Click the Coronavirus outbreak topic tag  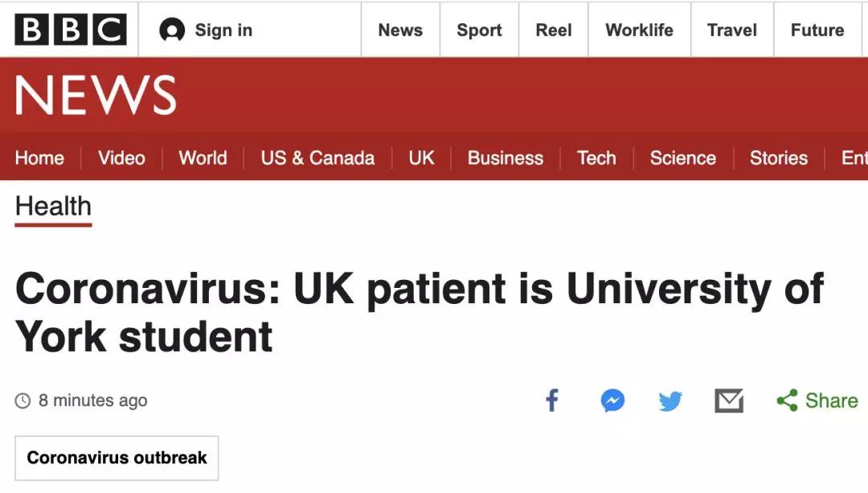tap(117, 458)
